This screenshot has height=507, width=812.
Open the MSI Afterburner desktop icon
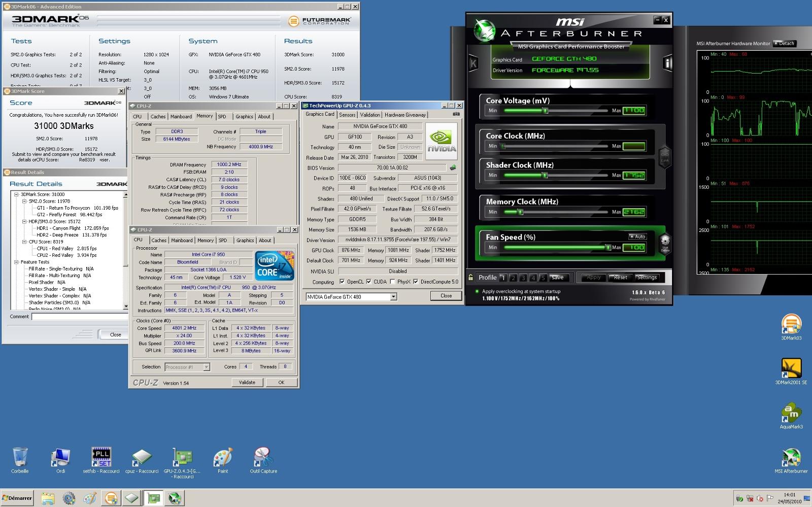click(791, 460)
